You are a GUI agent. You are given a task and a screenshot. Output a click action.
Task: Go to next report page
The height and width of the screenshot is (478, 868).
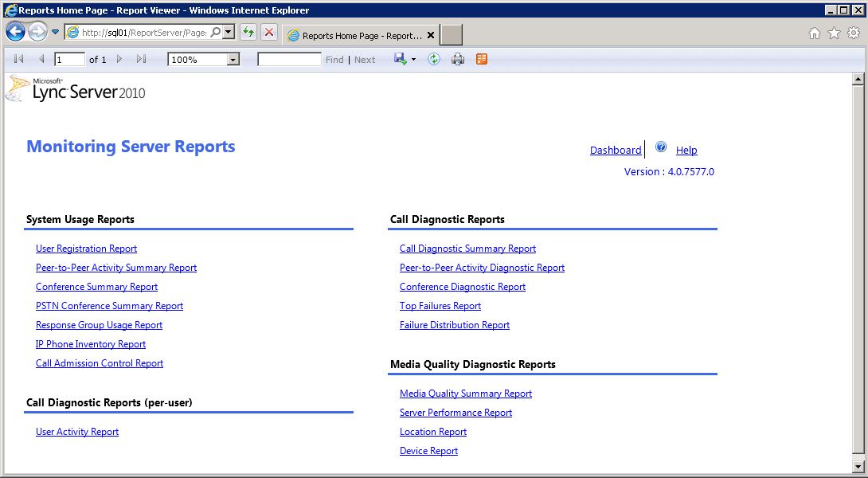coord(119,59)
